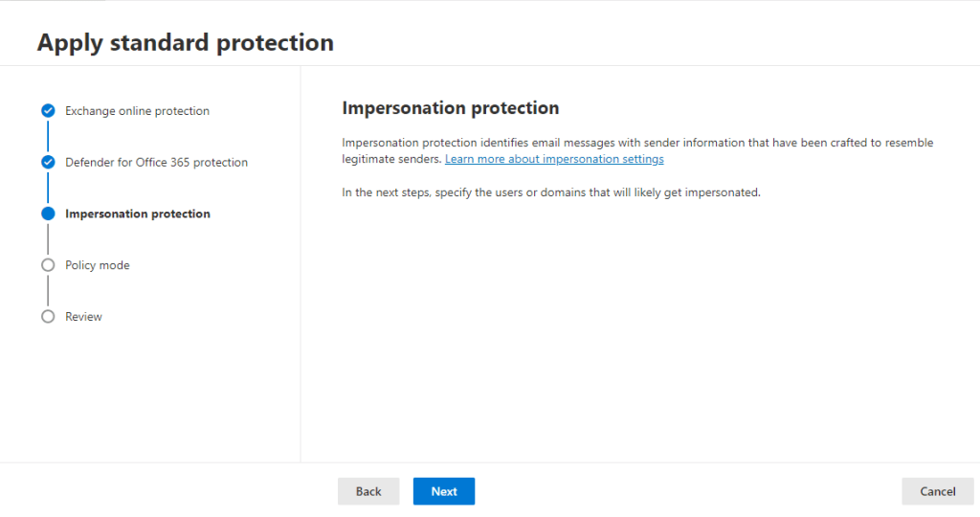Open the Defender for Office 365 protection step label

coord(156,163)
